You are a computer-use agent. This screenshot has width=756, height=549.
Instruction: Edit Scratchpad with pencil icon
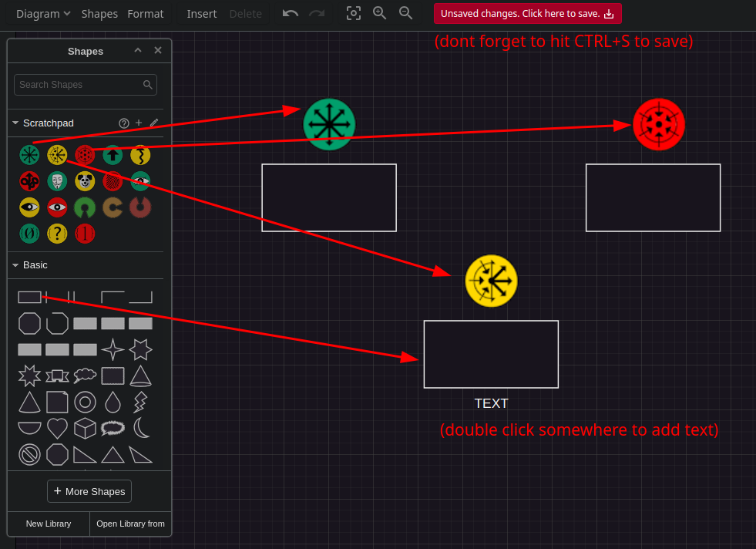(x=154, y=123)
